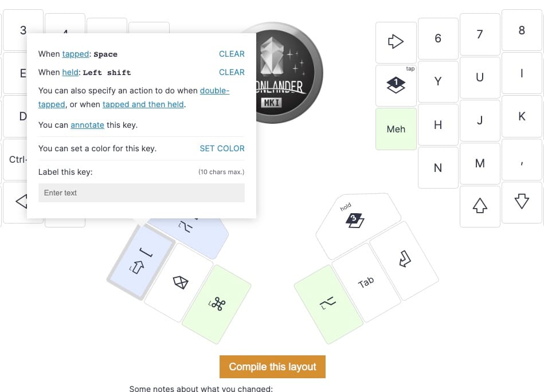Click the delete key on left thumb cluster
Image resolution: width=544 pixels, height=392 pixels.
point(179,283)
